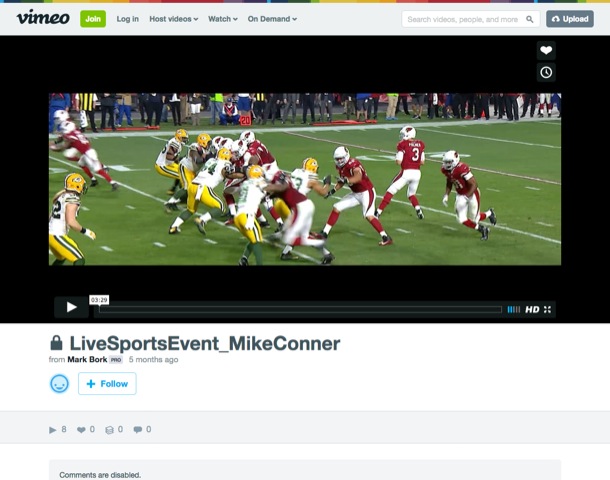This screenshot has height=480, width=610.
Task: Expand the Host videos menu
Action: [174, 19]
